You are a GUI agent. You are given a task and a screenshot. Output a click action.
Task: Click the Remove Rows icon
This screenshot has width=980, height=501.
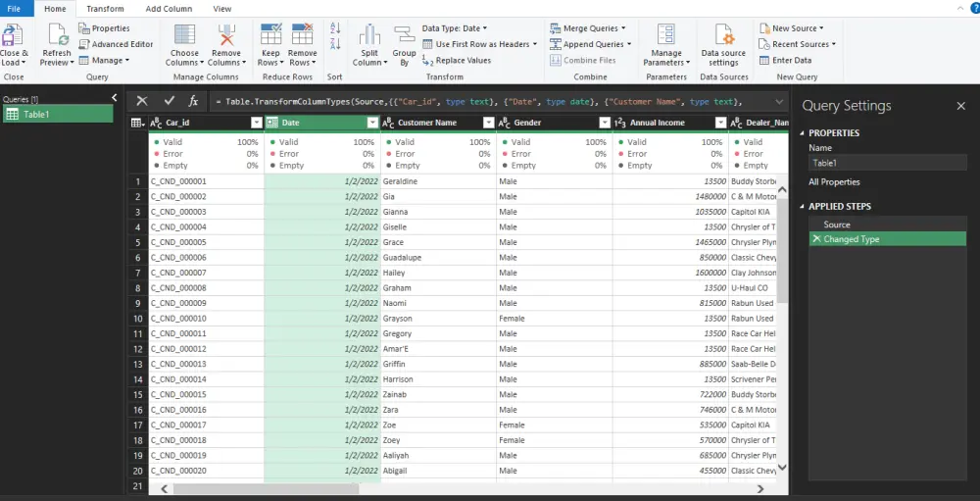click(x=303, y=35)
